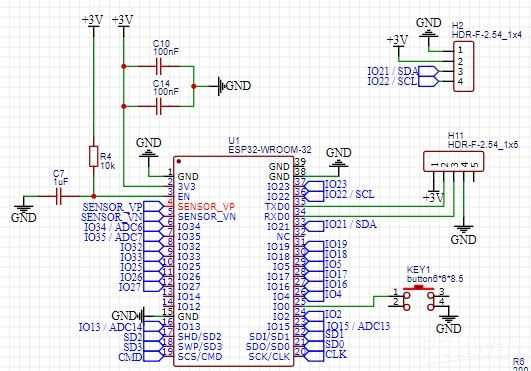The width and height of the screenshot is (531, 371).
Task: Click the pin-1 marker dot inside U1
Action: [179, 162]
